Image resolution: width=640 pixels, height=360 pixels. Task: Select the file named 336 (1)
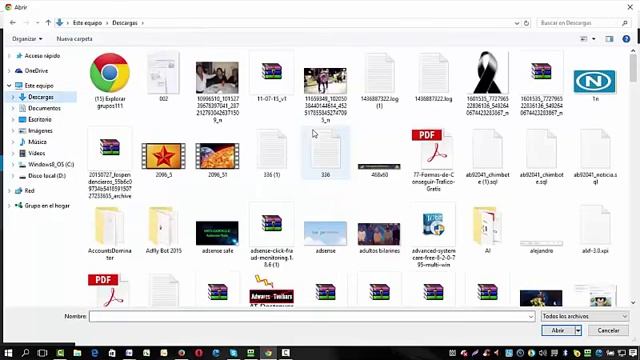click(271, 153)
